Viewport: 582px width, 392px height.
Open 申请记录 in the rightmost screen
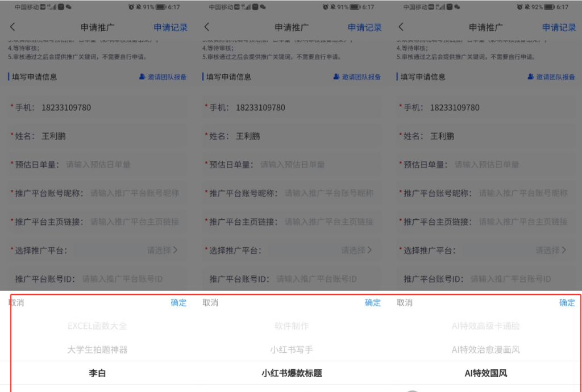[559, 27]
